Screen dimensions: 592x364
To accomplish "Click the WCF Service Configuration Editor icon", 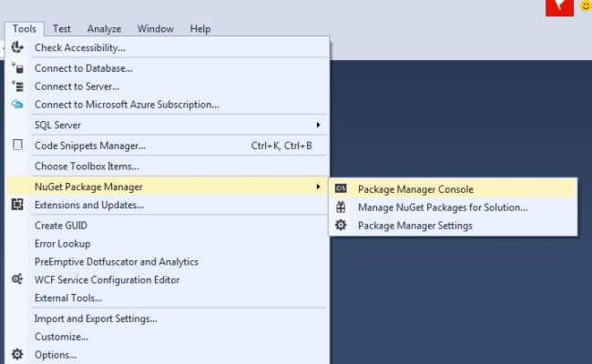I will click(x=17, y=279).
